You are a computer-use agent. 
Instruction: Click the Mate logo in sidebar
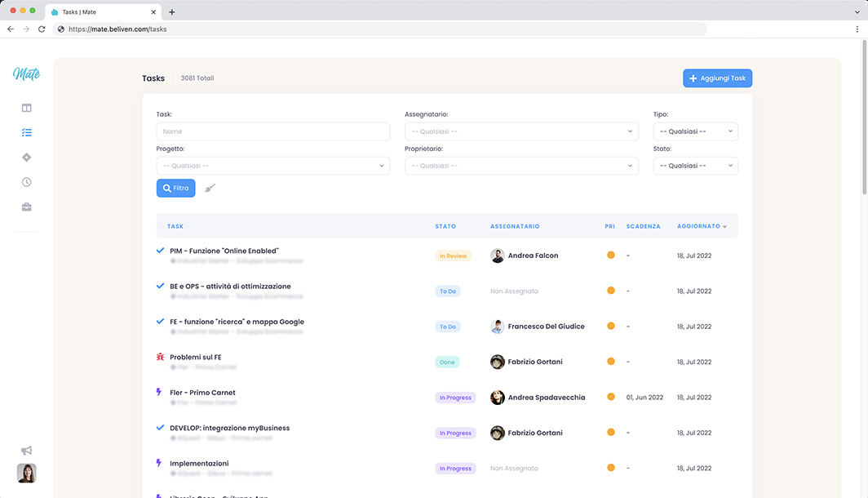click(x=27, y=73)
